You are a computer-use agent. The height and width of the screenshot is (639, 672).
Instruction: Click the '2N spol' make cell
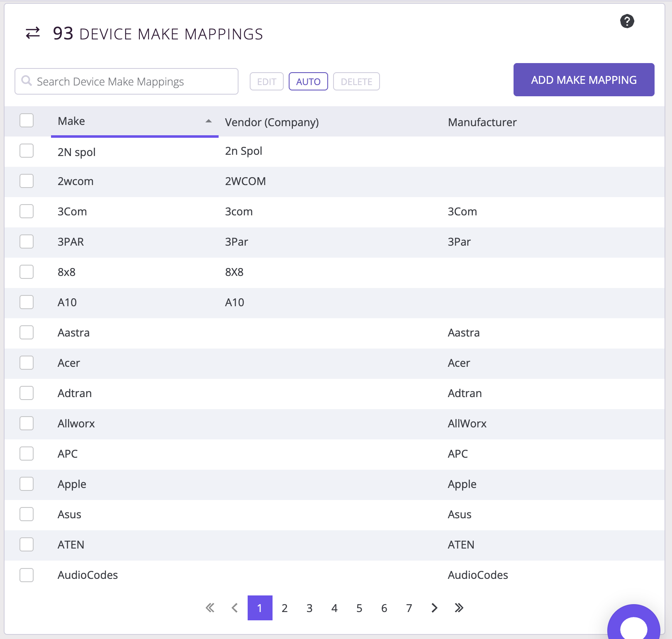point(77,152)
